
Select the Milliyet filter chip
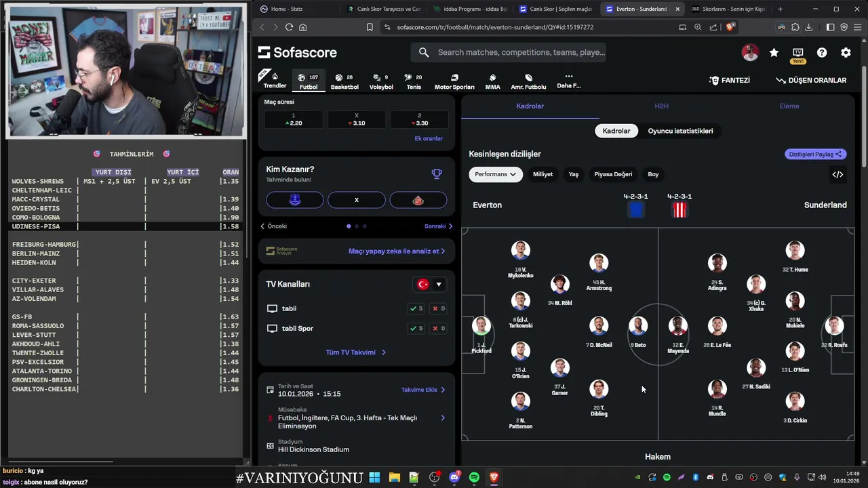[x=542, y=174]
